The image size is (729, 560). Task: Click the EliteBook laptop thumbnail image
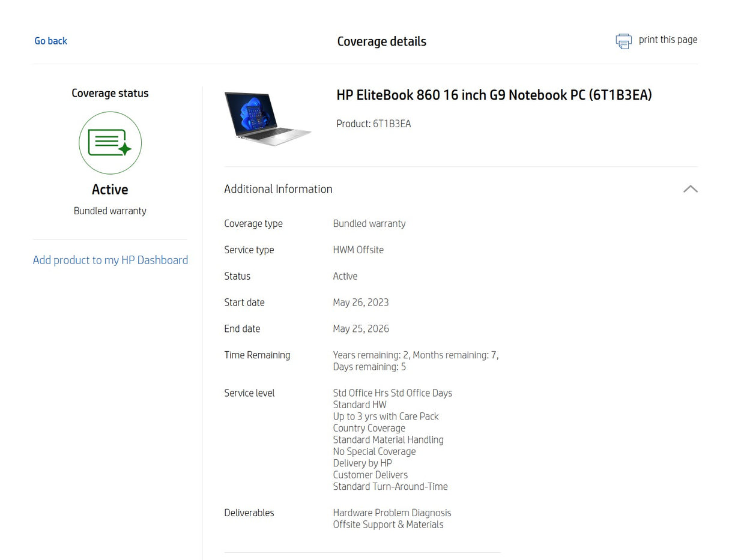pos(268,119)
